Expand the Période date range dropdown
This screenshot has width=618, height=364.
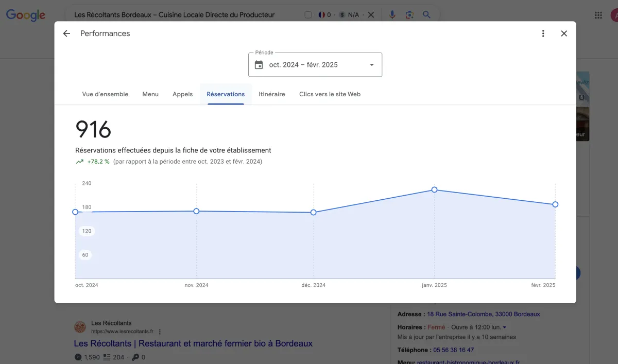pyautogui.click(x=372, y=65)
